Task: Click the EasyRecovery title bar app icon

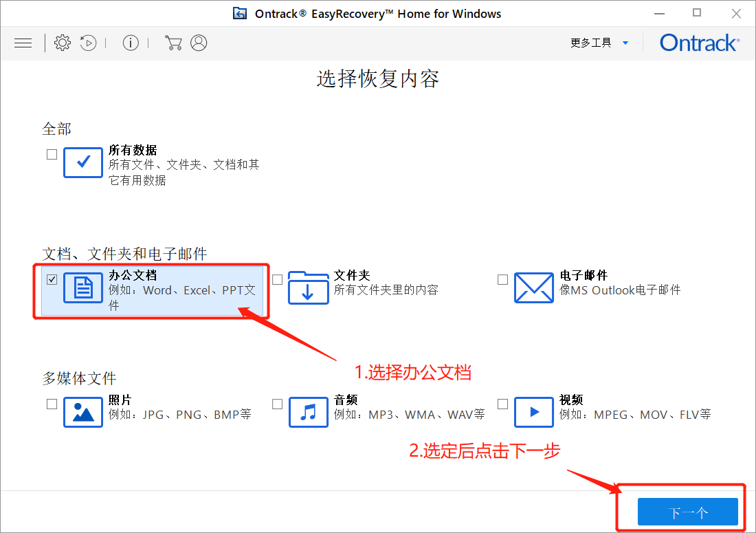Action: pos(240,14)
